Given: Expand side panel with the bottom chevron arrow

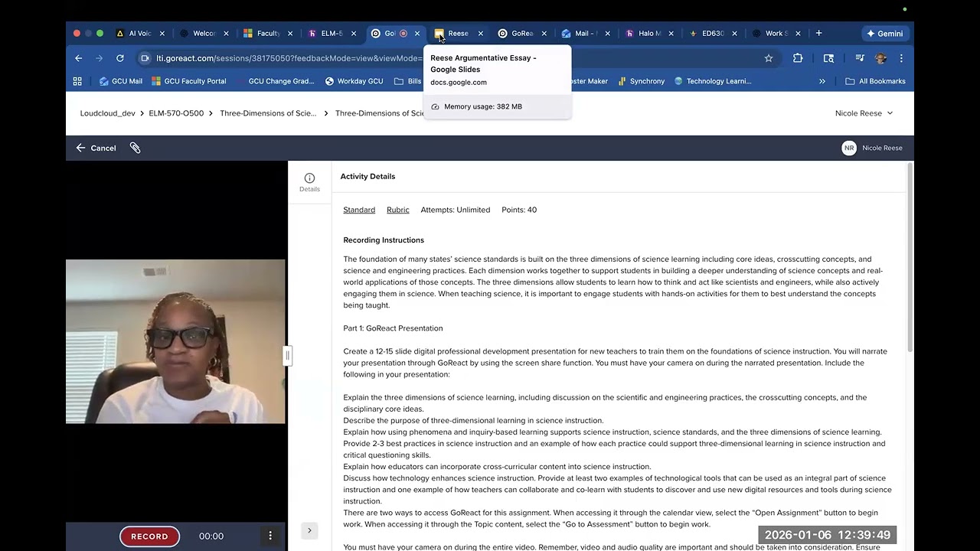Looking at the screenshot, I should tap(309, 530).
